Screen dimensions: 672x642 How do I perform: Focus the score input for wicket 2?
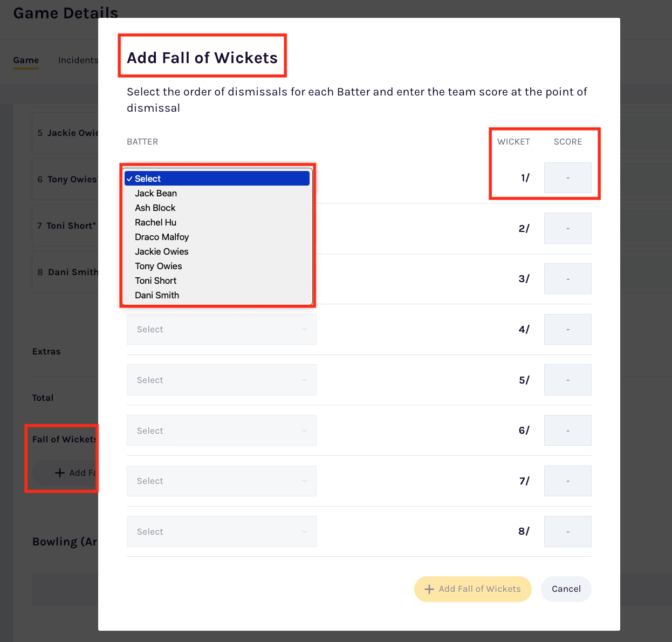(567, 229)
